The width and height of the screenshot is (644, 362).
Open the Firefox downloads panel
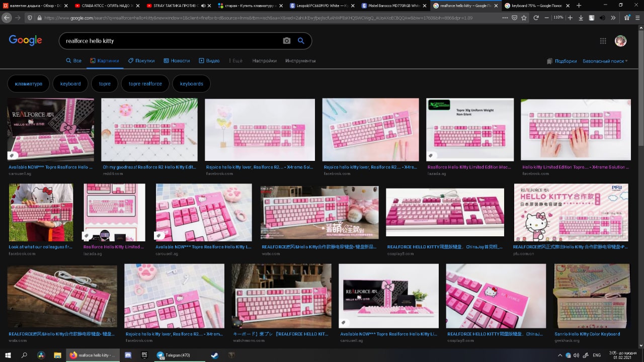581,18
